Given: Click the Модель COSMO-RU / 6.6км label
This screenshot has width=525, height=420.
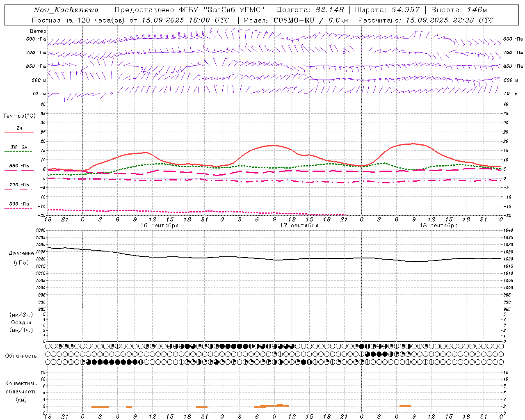Looking at the screenshot, I should click(295, 20).
